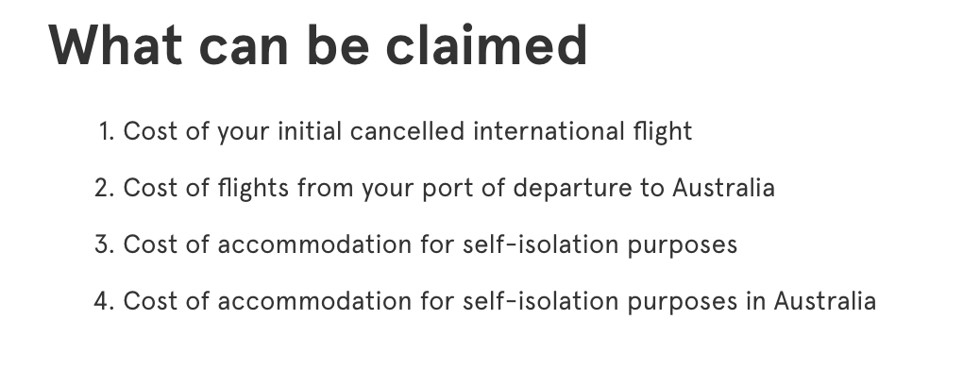980x370 pixels.
Task: Select list item about initial cancelled international flight
Action: tap(408, 132)
